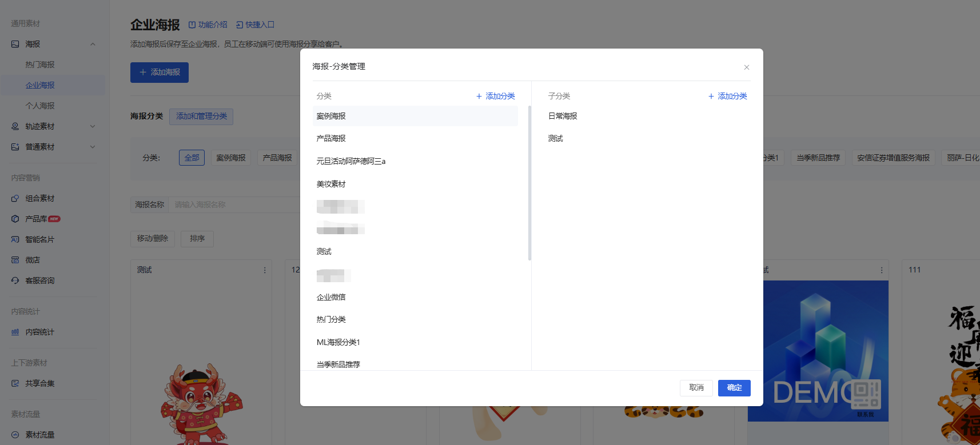This screenshot has height=445, width=980.
Task: Click the 智能名片 sidebar icon
Action: click(x=15, y=239)
